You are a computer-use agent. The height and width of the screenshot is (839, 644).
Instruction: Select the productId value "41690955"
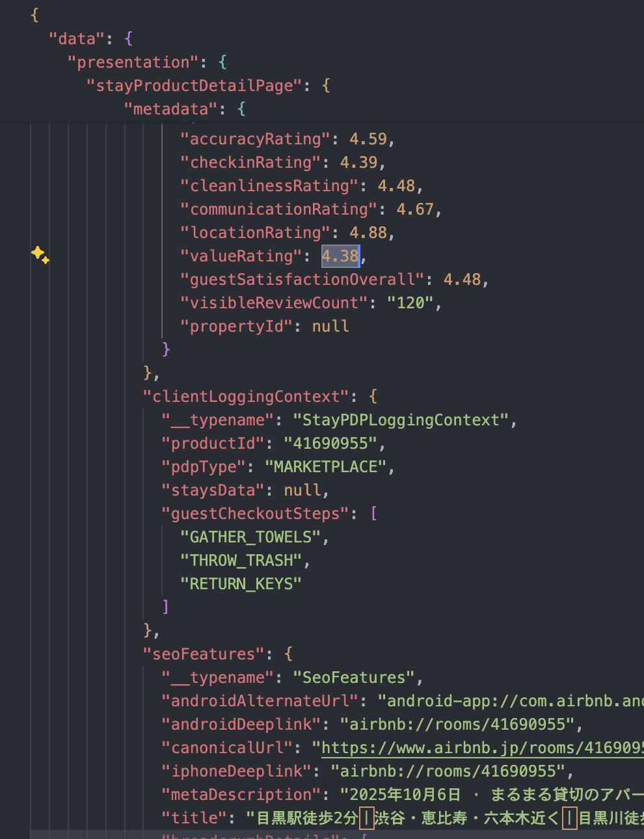coord(331,443)
